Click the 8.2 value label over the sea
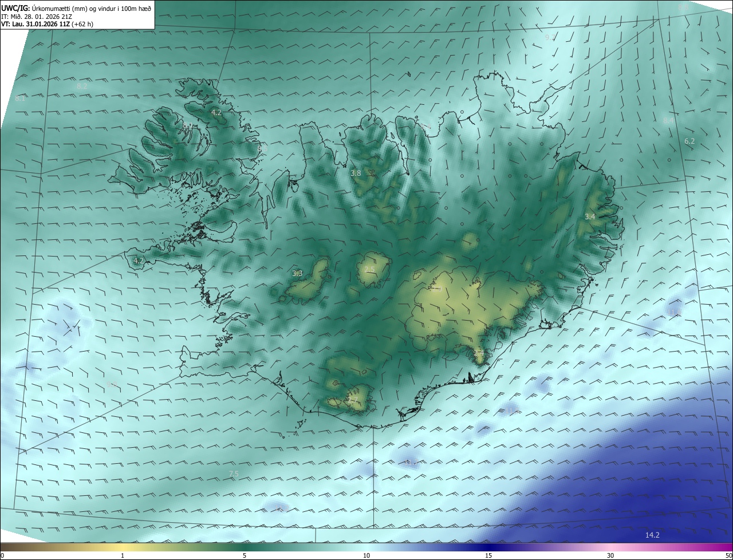 coord(82,86)
